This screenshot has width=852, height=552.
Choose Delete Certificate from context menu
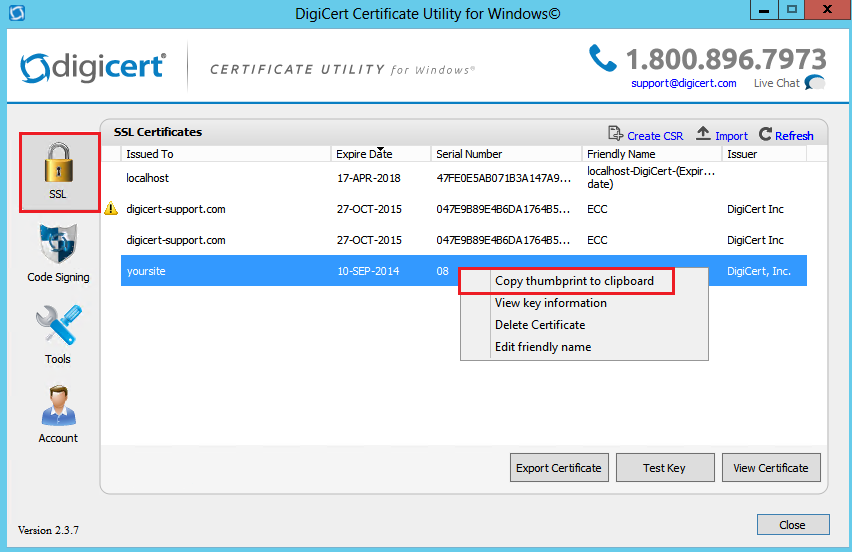pos(540,325)
